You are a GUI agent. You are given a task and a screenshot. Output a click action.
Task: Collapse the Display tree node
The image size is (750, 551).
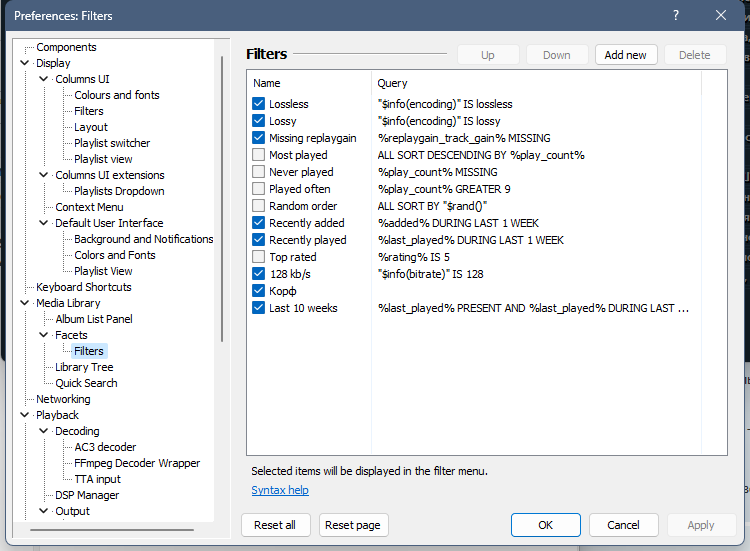pyautogui.click(x=25, y=63)
